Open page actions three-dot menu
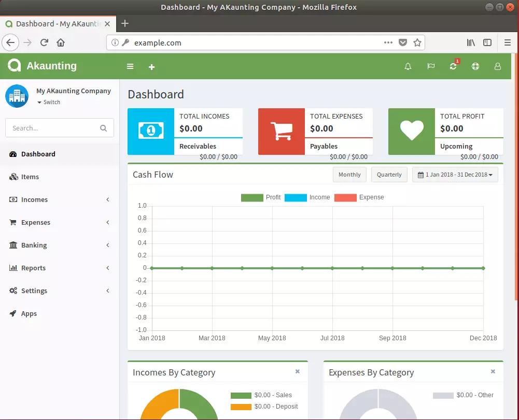The width and height of the screenshot is (519, 420). [388, 42]
